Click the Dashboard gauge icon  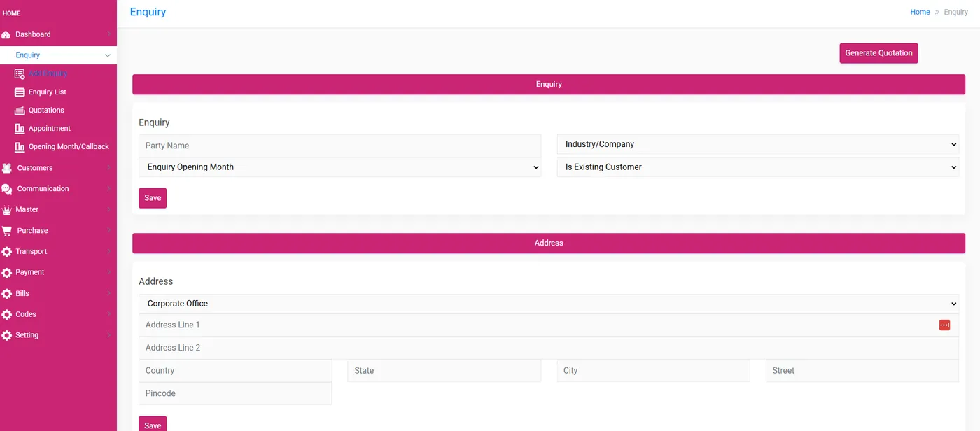tap(6, 35)
